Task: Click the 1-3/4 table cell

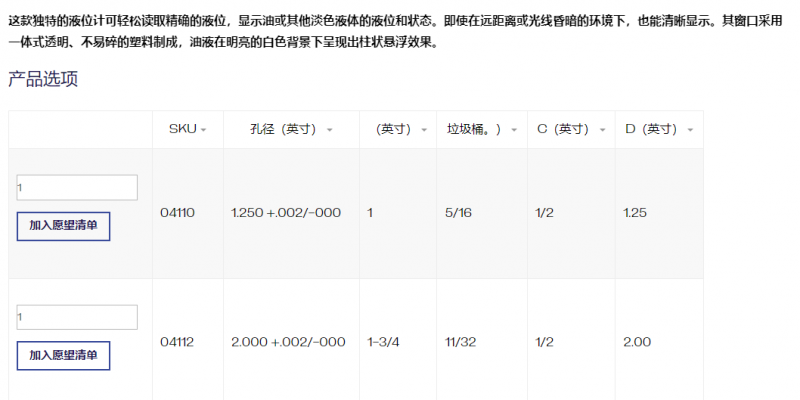Action: pyautogui.click(x=383, y=342)
